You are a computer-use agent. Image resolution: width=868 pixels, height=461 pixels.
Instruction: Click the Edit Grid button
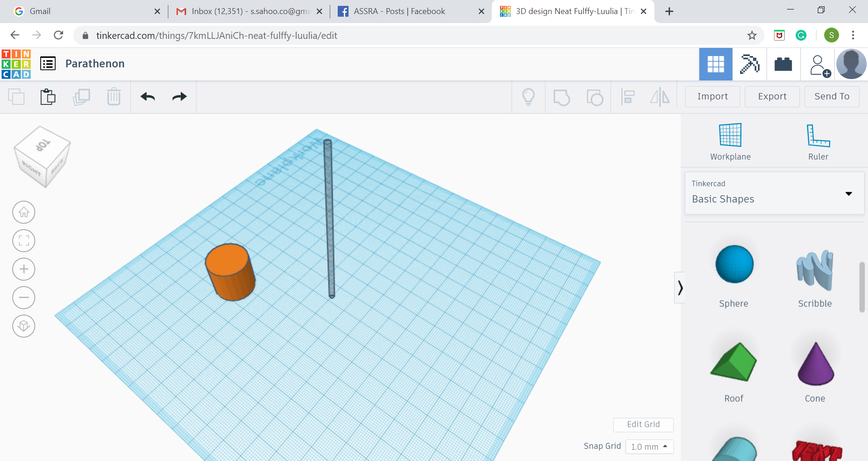pyautogui.click(x=643, y=424)
